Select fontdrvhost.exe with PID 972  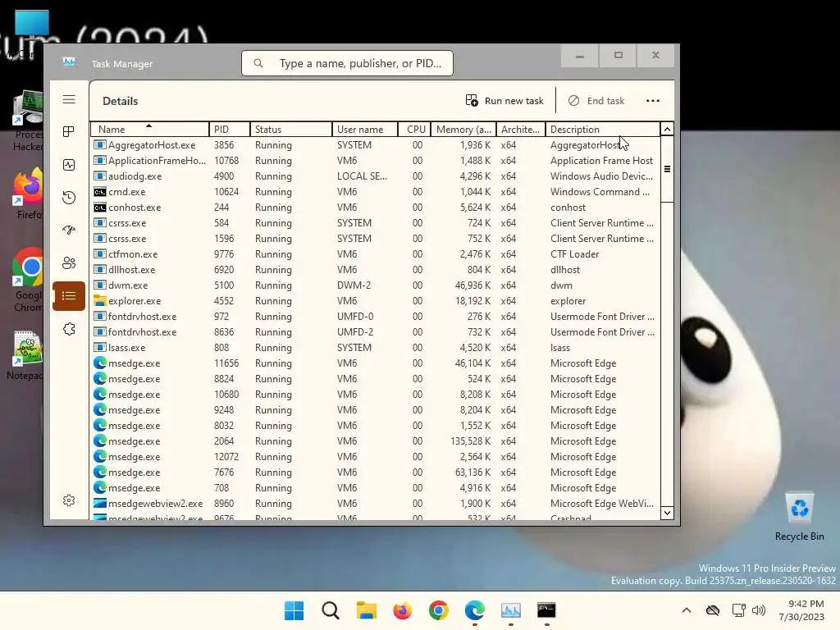[x=375, y=317]
